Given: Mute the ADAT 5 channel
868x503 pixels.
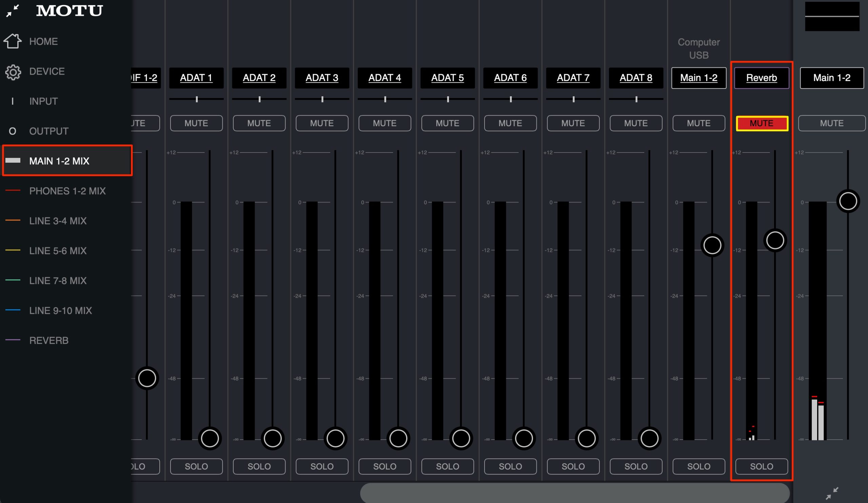Looking at the screenshot, I should pyautogui.click(x=448, y=123).
